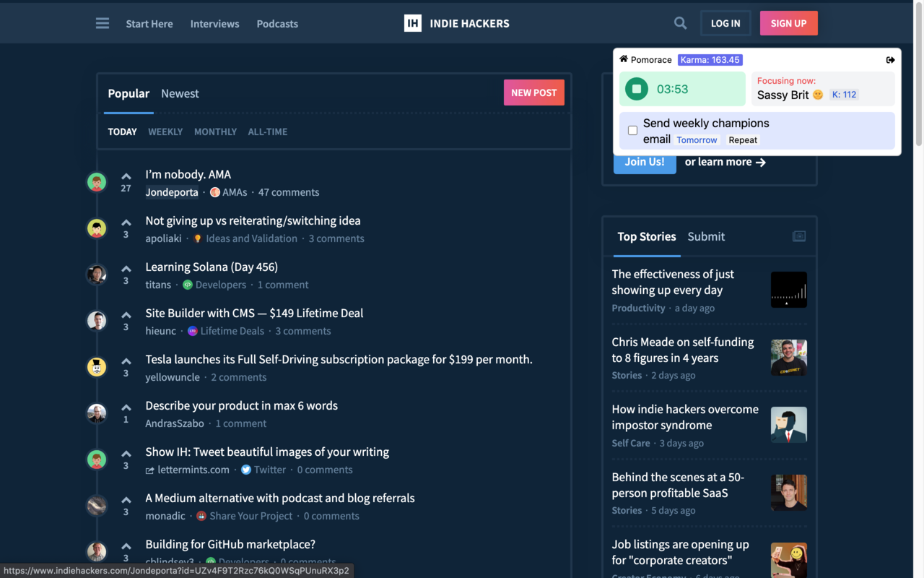Open "Tesla launches its Full Self-Driving" post title
This screenshot has height=578, width=924.
point(339,359)
